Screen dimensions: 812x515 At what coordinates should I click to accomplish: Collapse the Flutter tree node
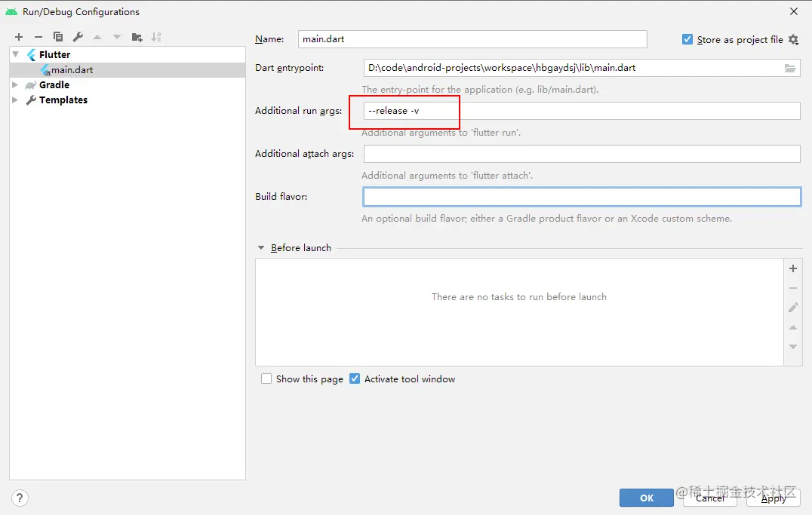pyautogui.click(x=16, y=54)
